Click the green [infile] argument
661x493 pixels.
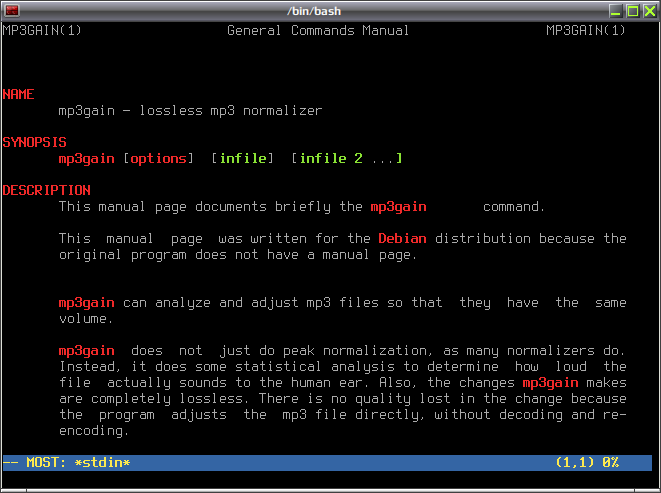[x=242, y=158]
